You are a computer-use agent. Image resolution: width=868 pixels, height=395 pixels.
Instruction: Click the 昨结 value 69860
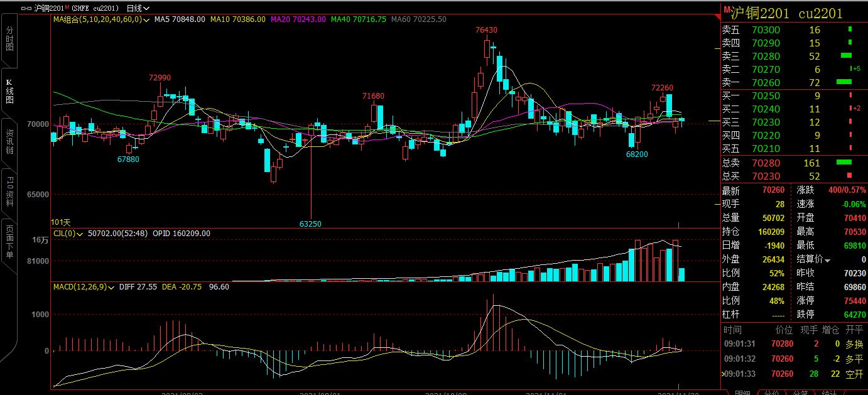pos(855,287)
